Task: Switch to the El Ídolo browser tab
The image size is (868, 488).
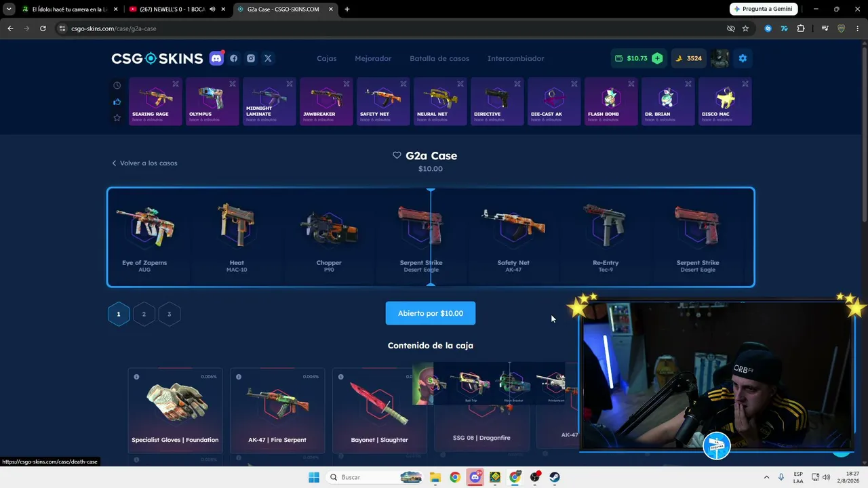Action: coord(68,9)
